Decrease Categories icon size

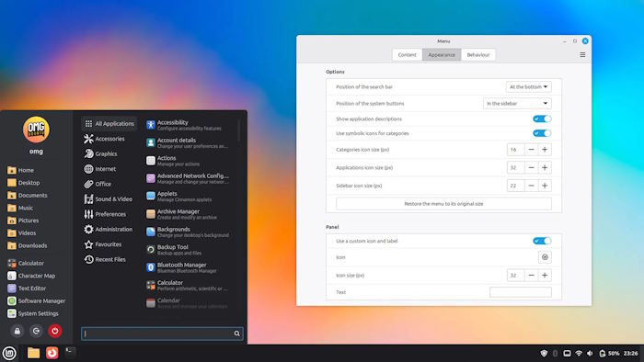click(x=531, y=150)
